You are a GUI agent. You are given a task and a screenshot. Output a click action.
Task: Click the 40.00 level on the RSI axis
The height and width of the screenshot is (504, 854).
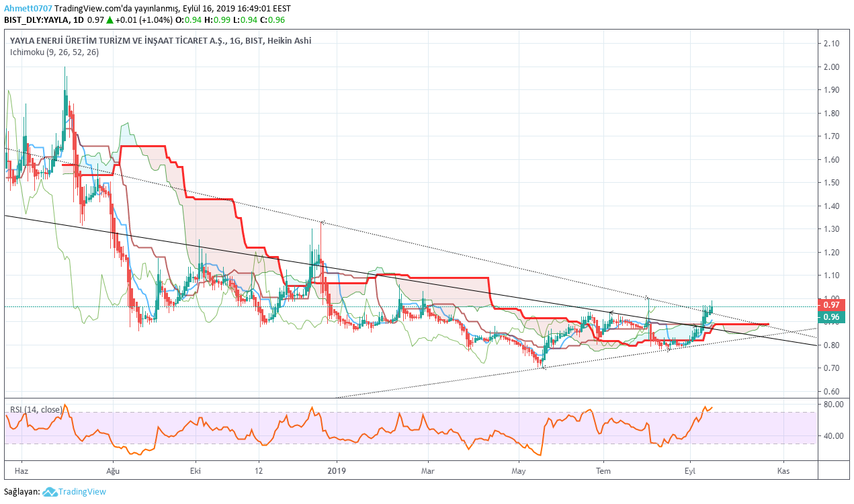coord(833,435)
